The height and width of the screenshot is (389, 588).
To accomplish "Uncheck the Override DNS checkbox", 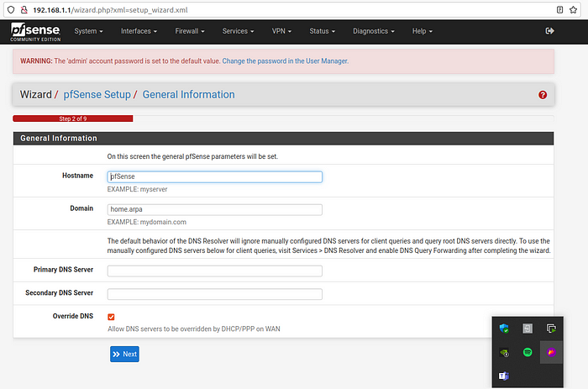I will 111,317.
